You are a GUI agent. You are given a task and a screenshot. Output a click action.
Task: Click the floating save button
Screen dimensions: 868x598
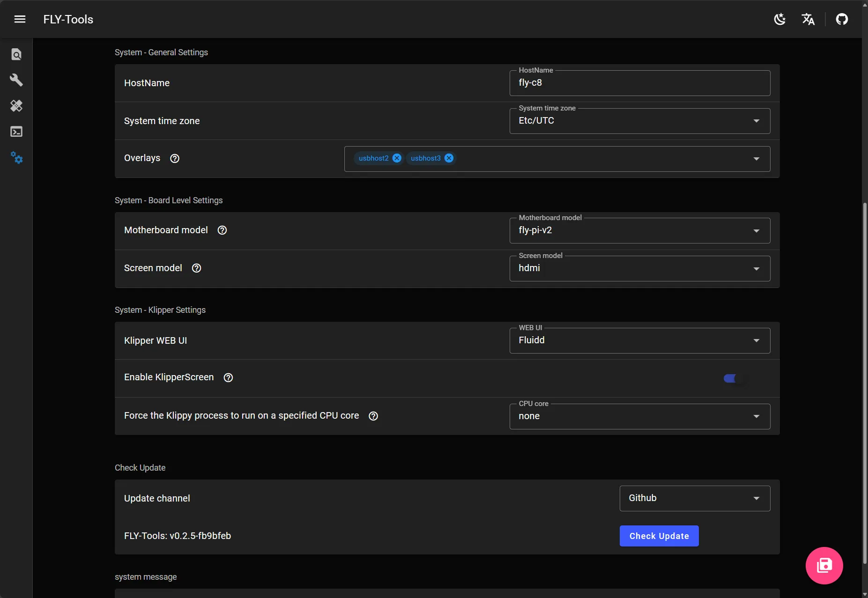(824, 565)
